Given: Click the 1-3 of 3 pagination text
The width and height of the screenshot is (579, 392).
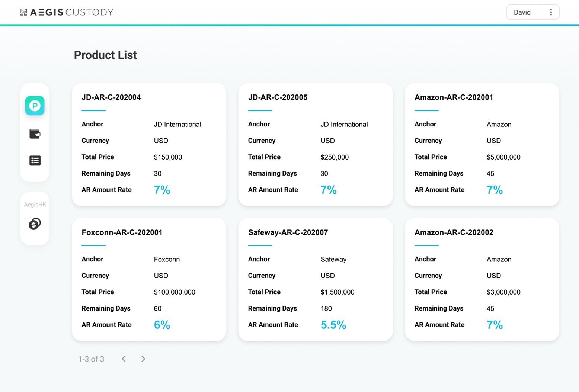Looking at the screenshot, I should pyautogui.click(x=91, y=359).
